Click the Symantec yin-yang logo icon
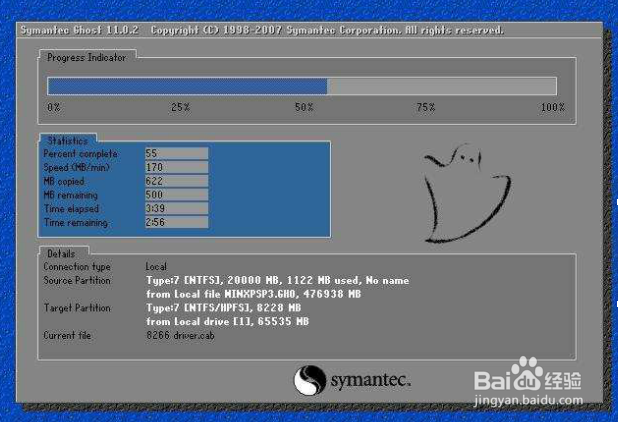The image size is (618, 422). 310,380
